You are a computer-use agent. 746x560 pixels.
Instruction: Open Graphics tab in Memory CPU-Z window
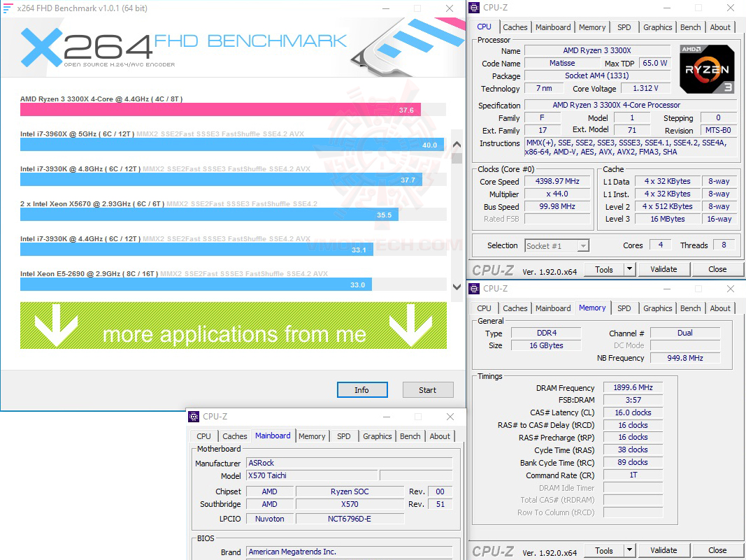point(657,308)
